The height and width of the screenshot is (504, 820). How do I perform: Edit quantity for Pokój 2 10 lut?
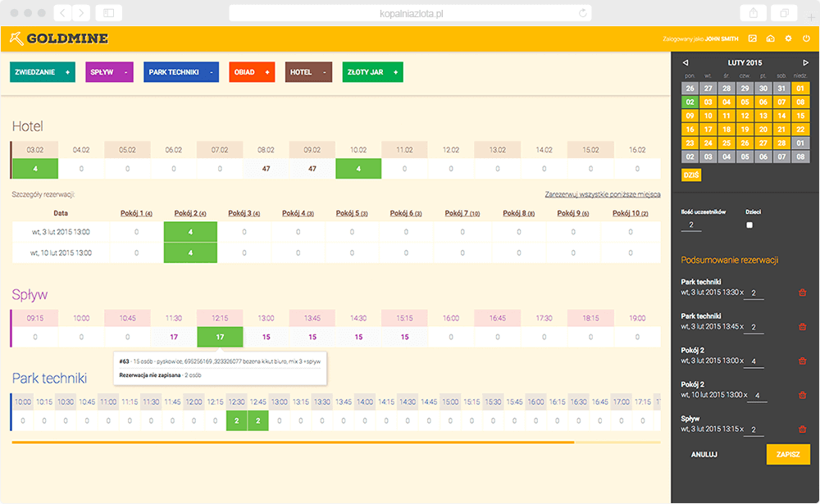pyautogui.click(x=757, y=396)
